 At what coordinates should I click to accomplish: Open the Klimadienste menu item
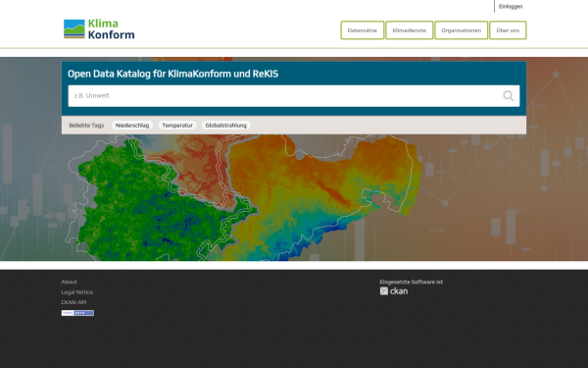pyautogui.click(x=409, y=30)
